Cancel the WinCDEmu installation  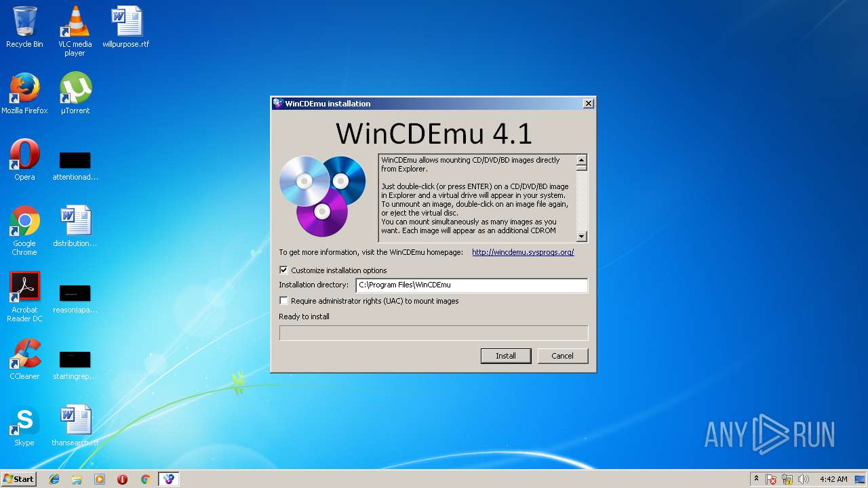(562, 356)
